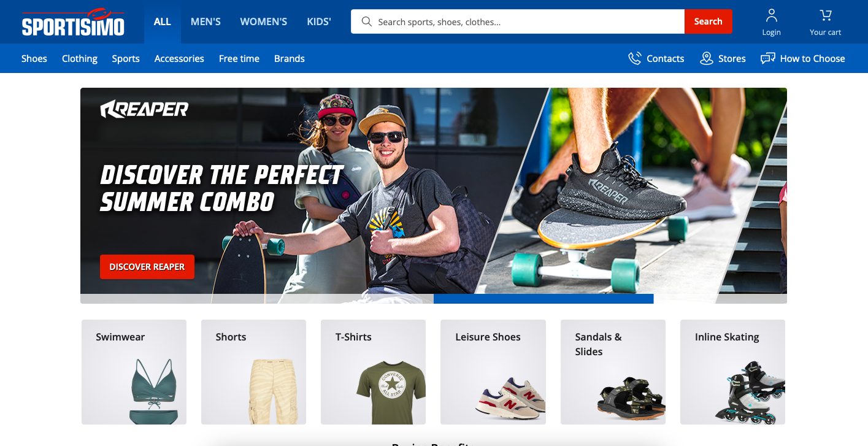The height and width of the screenshot is (446, 868).
Task: Open the Brands menu
Action: tap(290, 58)
